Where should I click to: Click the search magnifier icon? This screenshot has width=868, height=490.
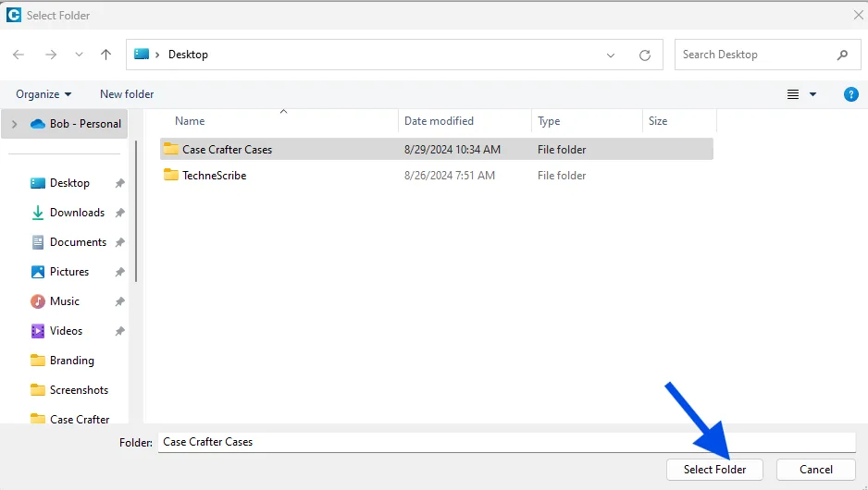(x=842, y=55)
